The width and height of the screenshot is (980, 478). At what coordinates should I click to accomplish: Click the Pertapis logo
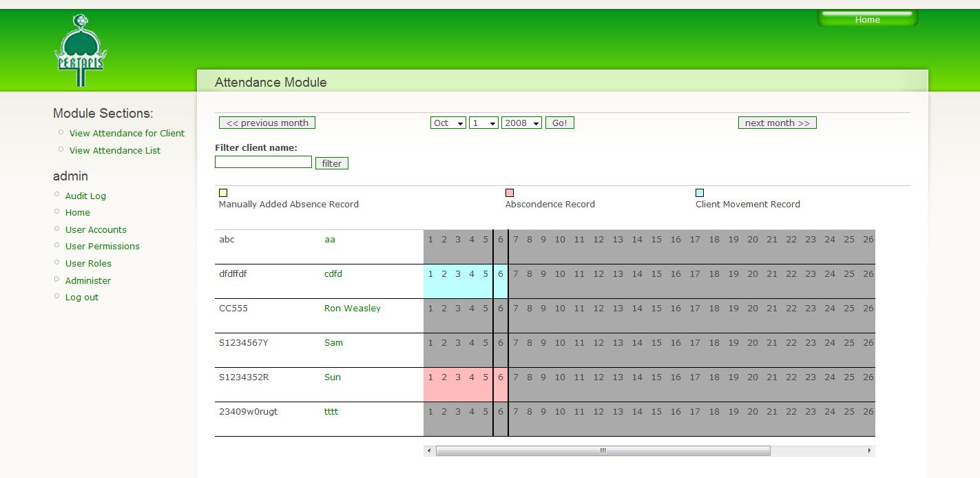81,50
